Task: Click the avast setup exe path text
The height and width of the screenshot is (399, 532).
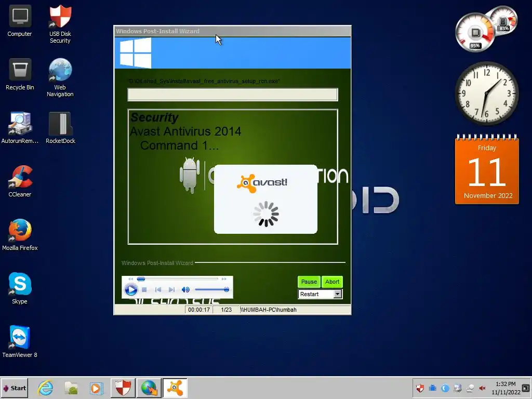Action: tap(204, 81)
